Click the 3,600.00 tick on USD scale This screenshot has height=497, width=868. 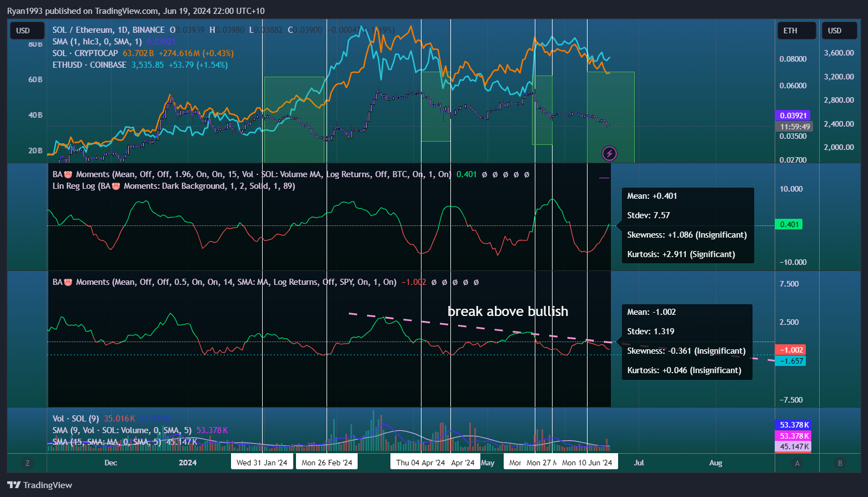(x=839, y=53)
